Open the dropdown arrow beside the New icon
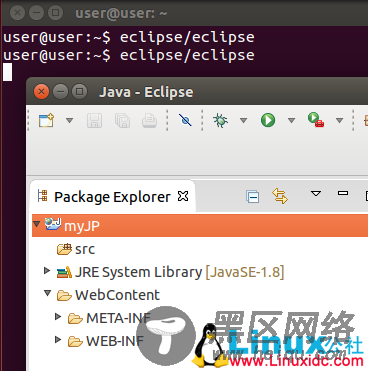The width and height of the screenshot is (368, 371). (x=69, y=120)
